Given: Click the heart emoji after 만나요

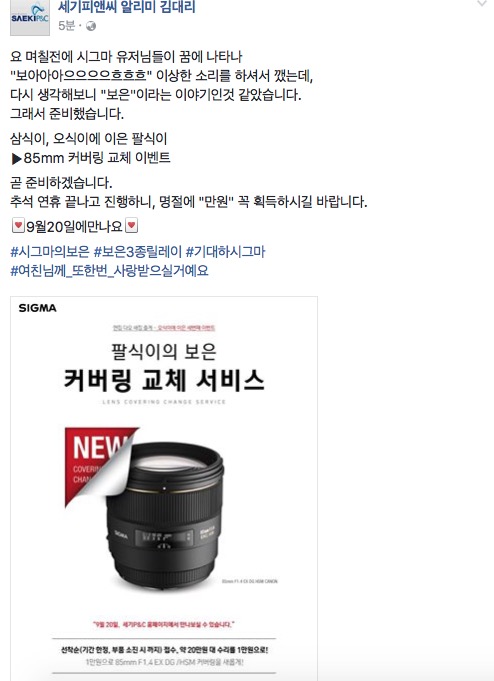Looking at the screenshot, I should tap(132, 226).
